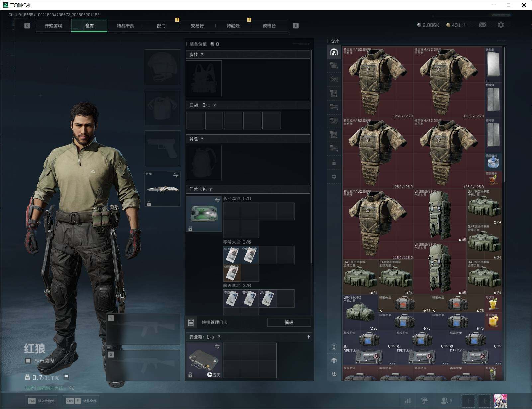Open the operator portrait sidebar icon
Viewport: 532px width, 409px height.
(334, 347)
